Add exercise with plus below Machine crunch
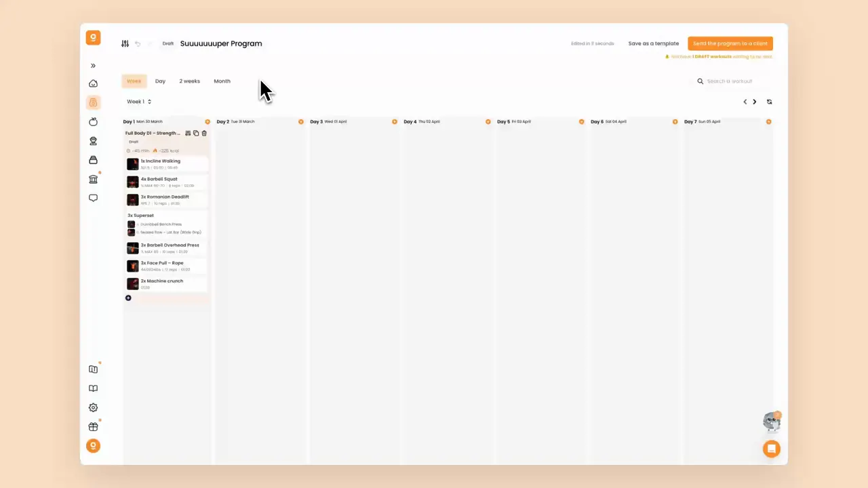Image resolution: width=868 pixels, height=488 pixels. coord(128,298)
